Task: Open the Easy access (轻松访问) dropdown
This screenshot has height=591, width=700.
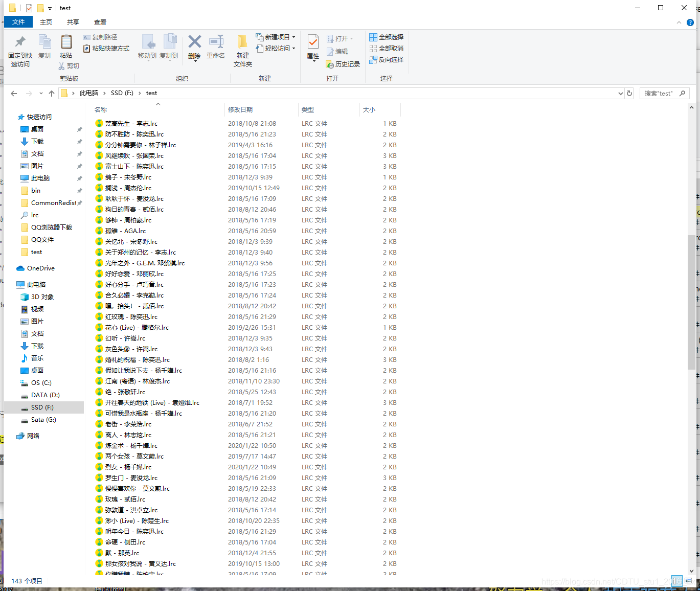Action: (276, 49)
